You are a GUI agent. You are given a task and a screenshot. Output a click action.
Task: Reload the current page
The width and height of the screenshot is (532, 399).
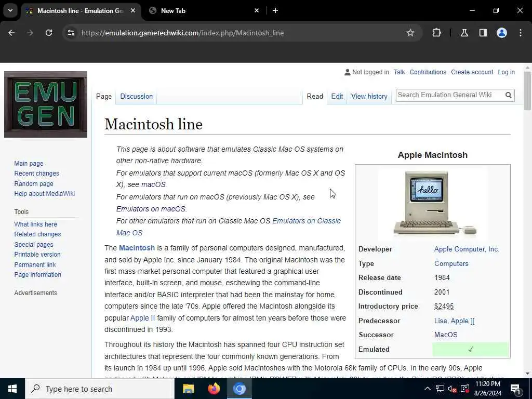pyautogui.click(x=49, y=33)
